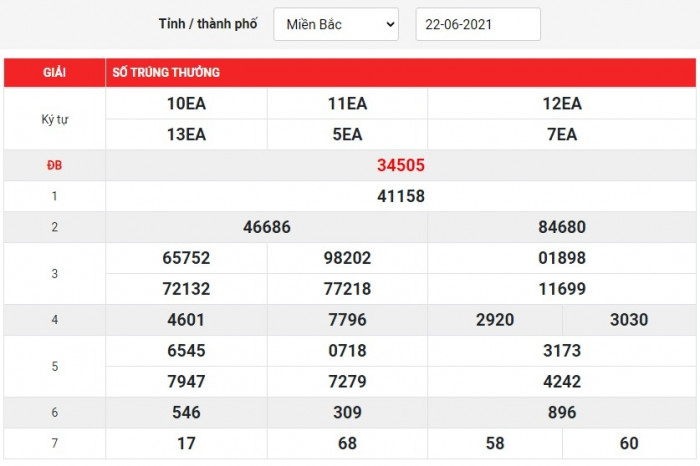Image resolution: width=700 pixels, height=466 pixels.
Task: Click seventh prize number 60
Action: tap(629, 443)
